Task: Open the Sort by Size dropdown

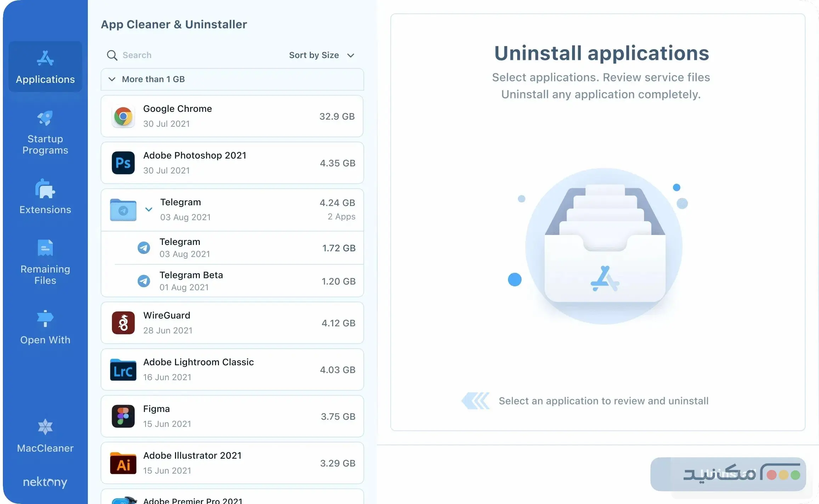Action: pyautogui.click(x=322, y=55)
